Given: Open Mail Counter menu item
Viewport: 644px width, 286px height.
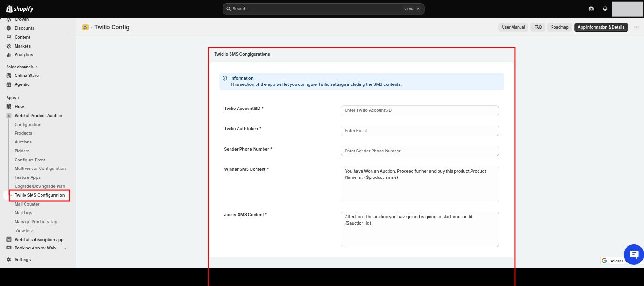Looking at the screenshot, I should (27, 204).
